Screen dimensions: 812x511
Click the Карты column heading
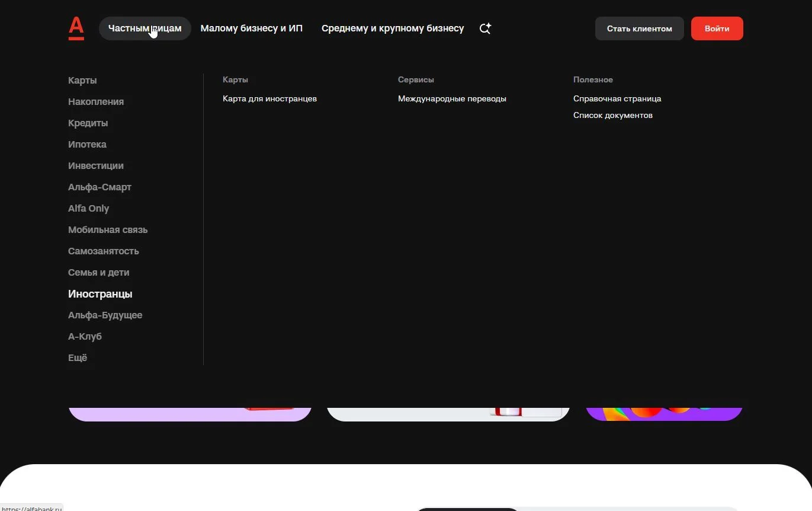tap(236, 80)
